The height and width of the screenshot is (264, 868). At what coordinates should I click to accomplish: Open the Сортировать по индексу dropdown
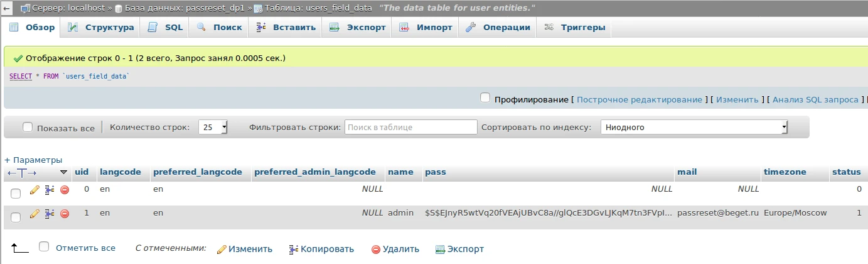(694, 127)
